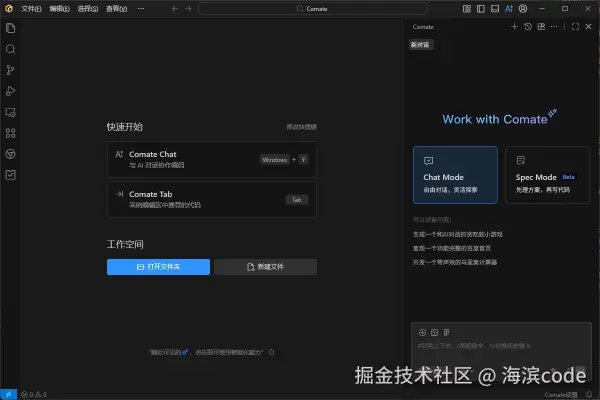Image resolution: width=600 pixels, height=400 pixels.
Task: Toggle the bottom panel layout icon
Action: pos(495,8)
